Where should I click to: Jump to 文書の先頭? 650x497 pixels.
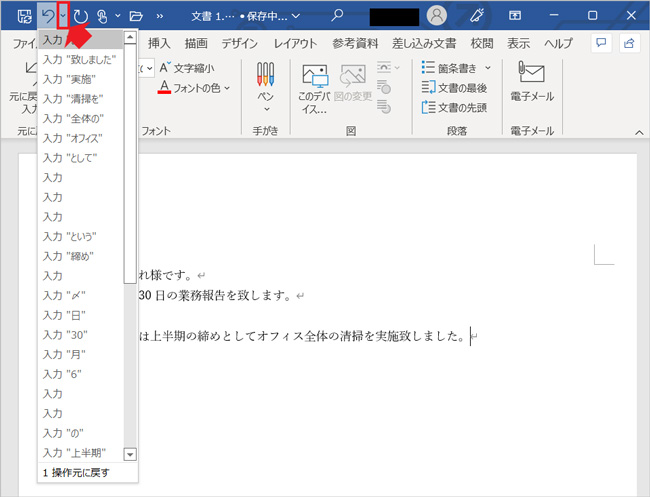click(x=454, y=107)
